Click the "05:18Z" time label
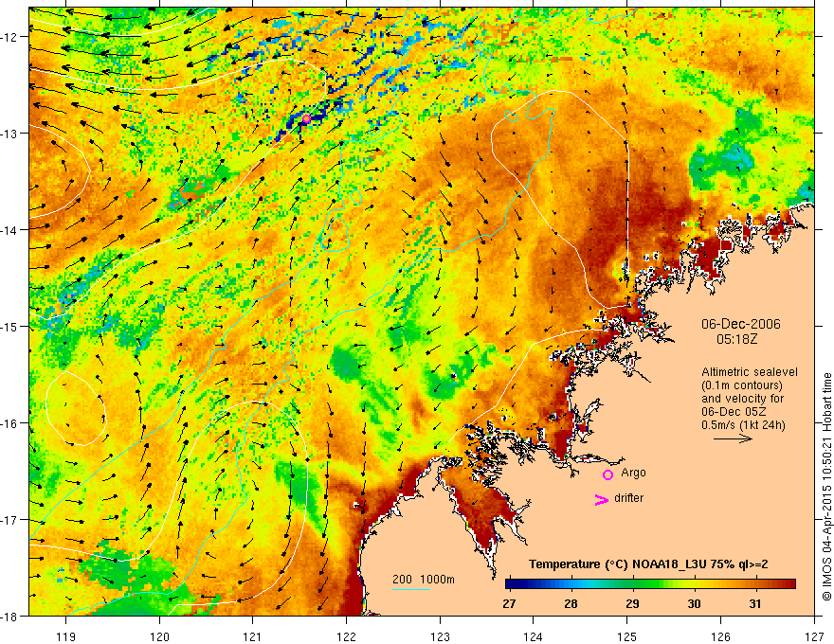The width and height of the screenshot is (834, 644). [736, 338]
